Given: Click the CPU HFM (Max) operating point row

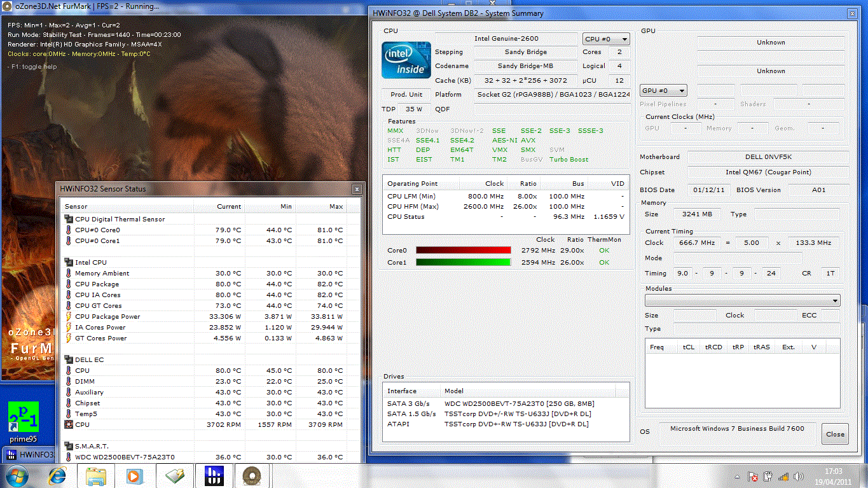Looking at the screenshot, I should coord(506,207).
